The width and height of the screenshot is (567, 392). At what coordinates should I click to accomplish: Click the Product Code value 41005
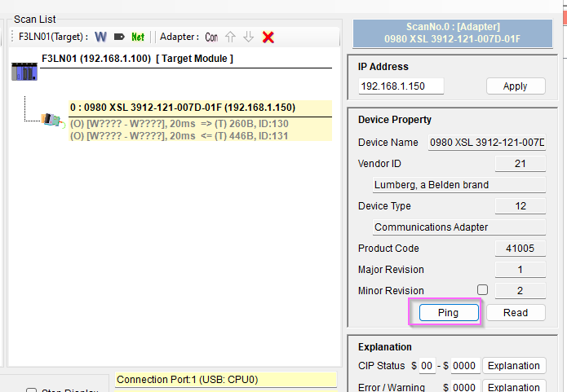pyautogui.click(x=520, y=249)
